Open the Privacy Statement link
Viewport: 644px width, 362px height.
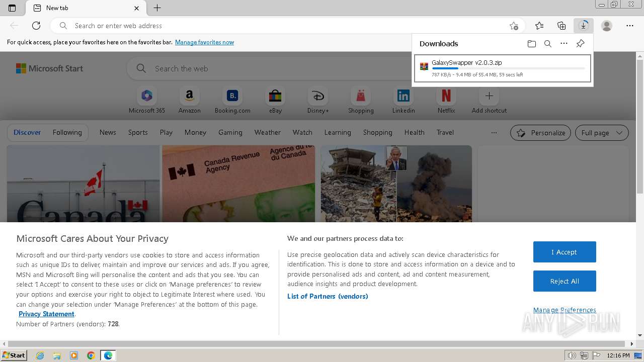[x=46, y=314]
